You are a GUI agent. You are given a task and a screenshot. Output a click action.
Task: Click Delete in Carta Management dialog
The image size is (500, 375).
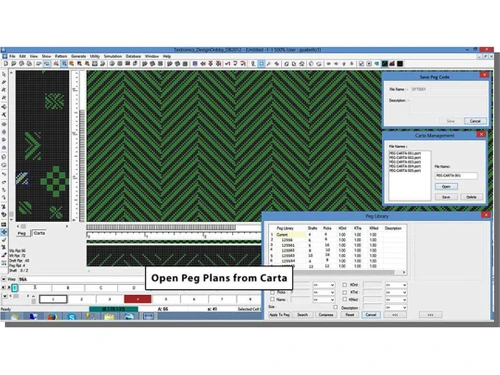coord(471,197)
